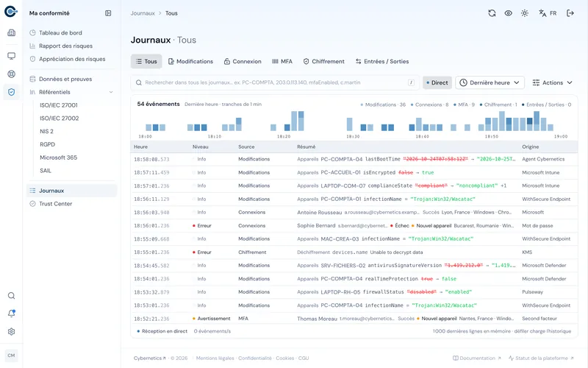The width and height of the screenshot is (588, 368).
Task: Open the 18:58:08.573 log row
Action: click(x=354, y=159)
